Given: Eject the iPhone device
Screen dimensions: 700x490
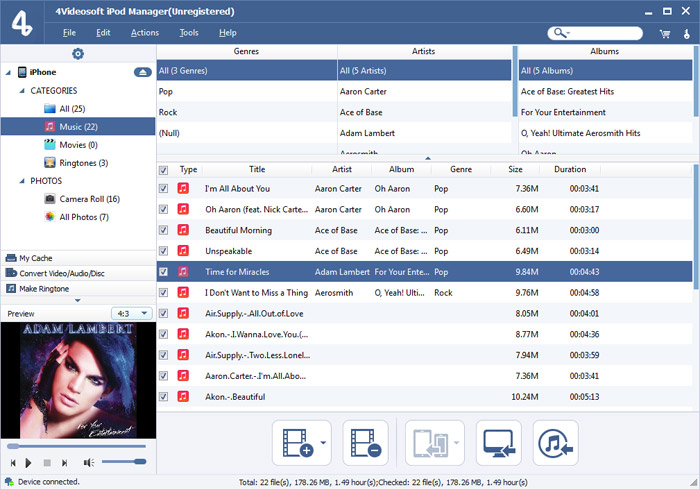Looking at the screenshot, I should coord(142,72).
